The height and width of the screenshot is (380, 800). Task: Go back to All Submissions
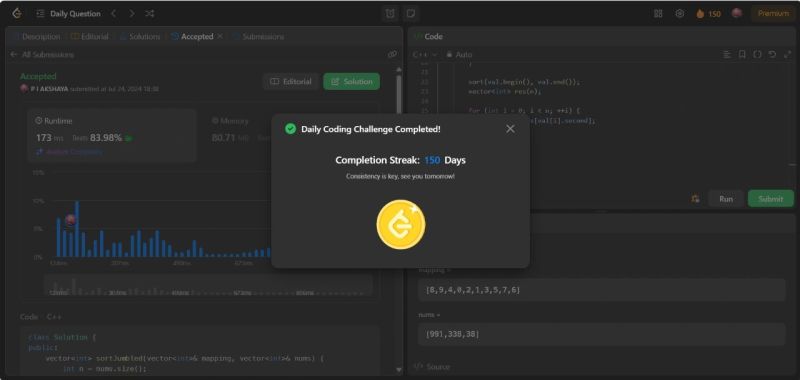tap(42, 55)
